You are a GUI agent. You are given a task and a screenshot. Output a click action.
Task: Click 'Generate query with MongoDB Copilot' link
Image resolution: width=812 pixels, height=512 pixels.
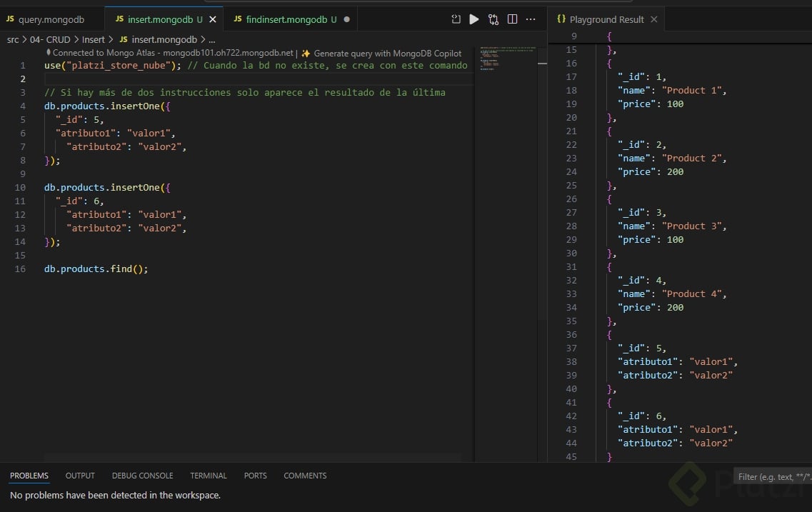(386, 53)
